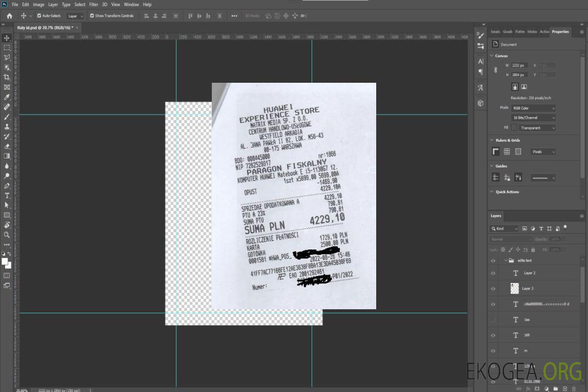The height and width of the screenshot is (392, 588).
Task: Click the canvas width W field
Action: point(519,65)
